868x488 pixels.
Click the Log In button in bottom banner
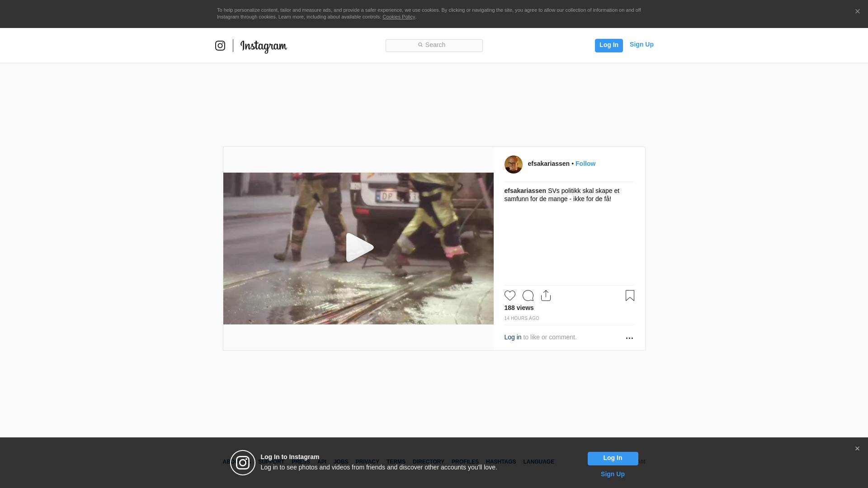pyautogui.click(x=613, y=458)
